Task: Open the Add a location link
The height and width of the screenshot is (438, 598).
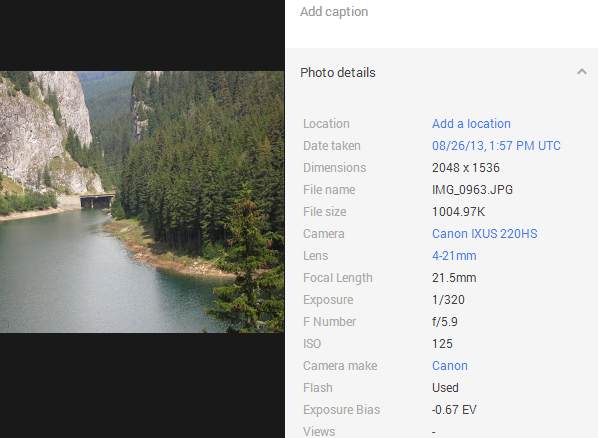Action: (x=471, y=124)
